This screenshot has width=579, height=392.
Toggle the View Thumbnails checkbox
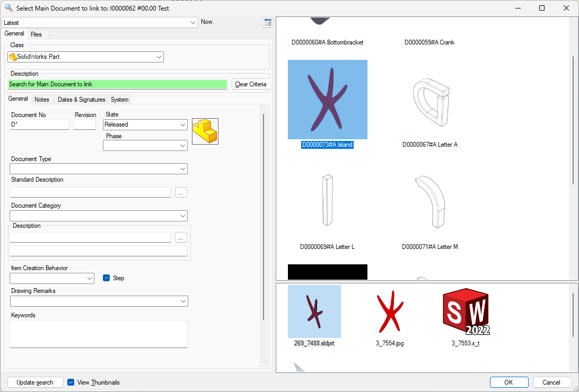pyautogui.click(x=71, y=382)
